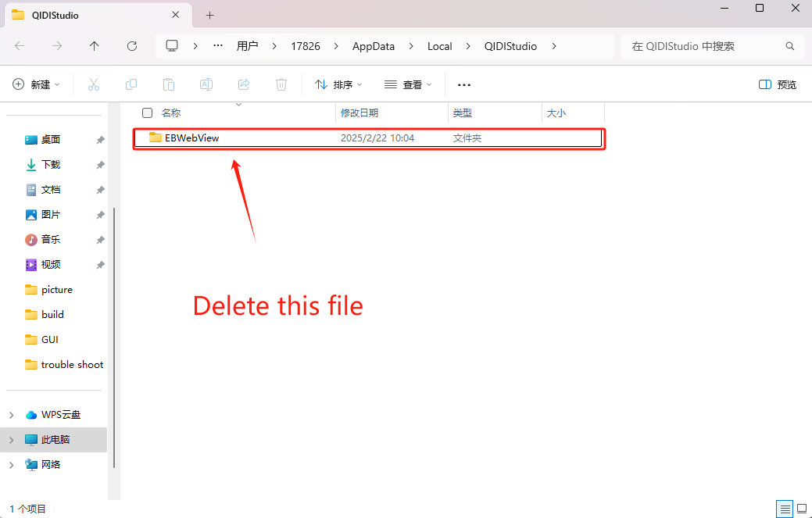Switch to large thumbnail view in status bar
The width and height of the screenshot is (812, 518).
(x=800, y=509)
